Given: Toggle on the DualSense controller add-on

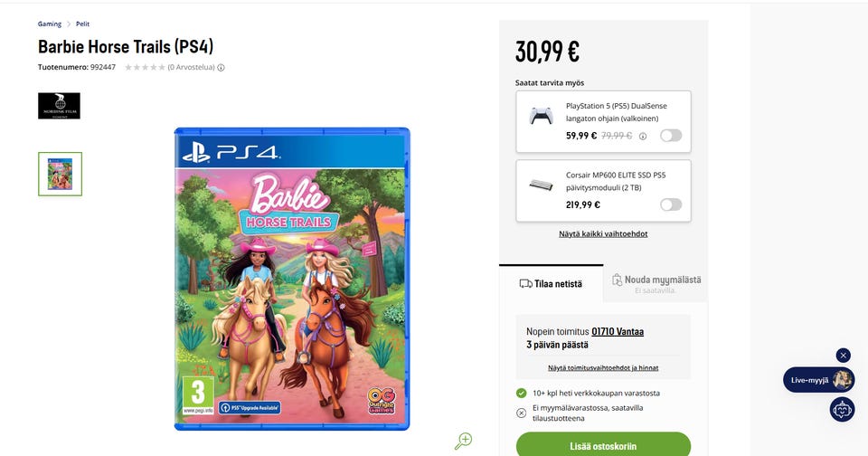Looking at the screenshot, I should tap(671, 136).
